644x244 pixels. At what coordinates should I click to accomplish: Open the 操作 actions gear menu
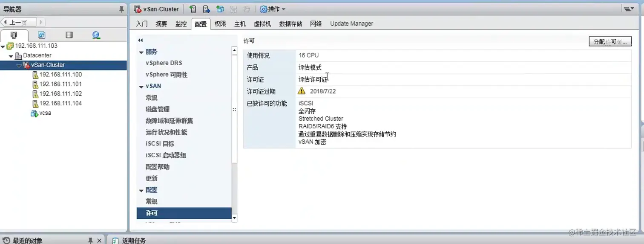coord(273,9)
